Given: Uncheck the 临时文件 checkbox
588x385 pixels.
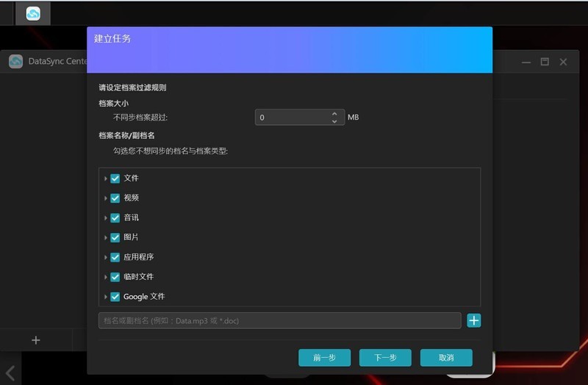Looking at the screenshot, I should 115,277.
